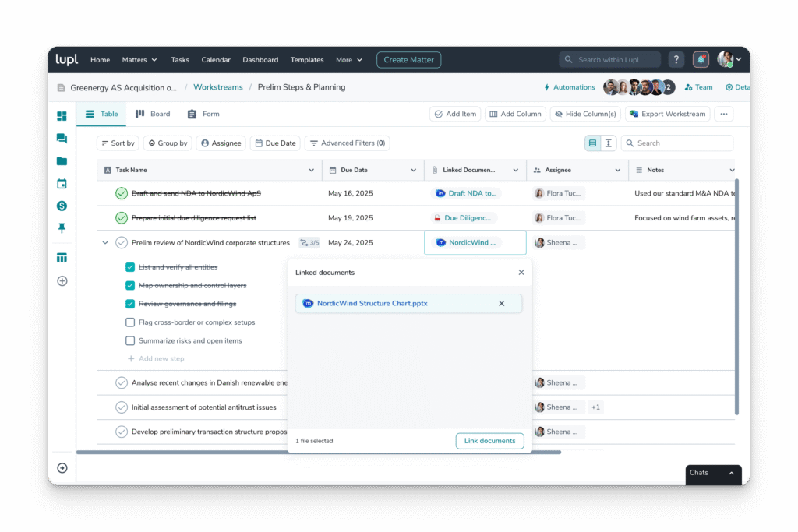Viewport: 798px width, 532px height.
Task: Open the notifications bell
Action: [x=700, y=58]
